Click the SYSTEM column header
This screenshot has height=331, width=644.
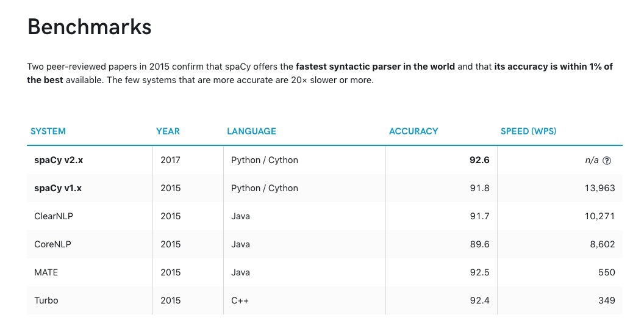tap(48, 131)
